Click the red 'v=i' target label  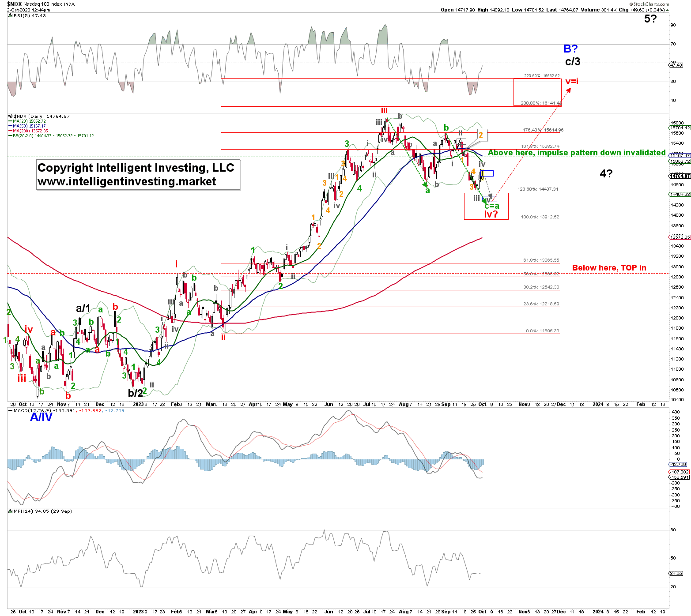tap(572, 81)
